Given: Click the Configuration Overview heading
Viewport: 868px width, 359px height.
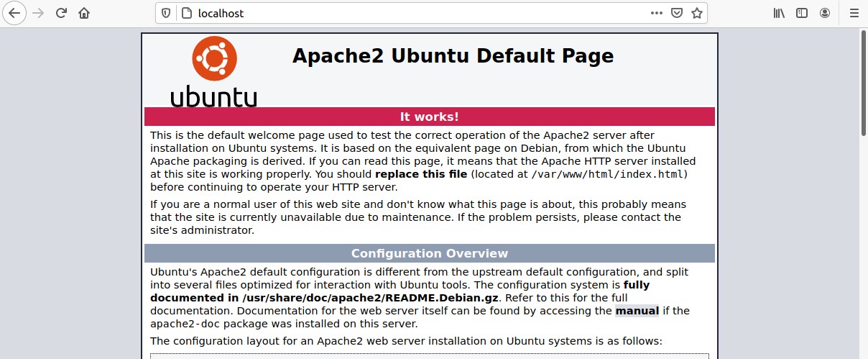Looking at the screenshot, I should (x=430, y=253).
